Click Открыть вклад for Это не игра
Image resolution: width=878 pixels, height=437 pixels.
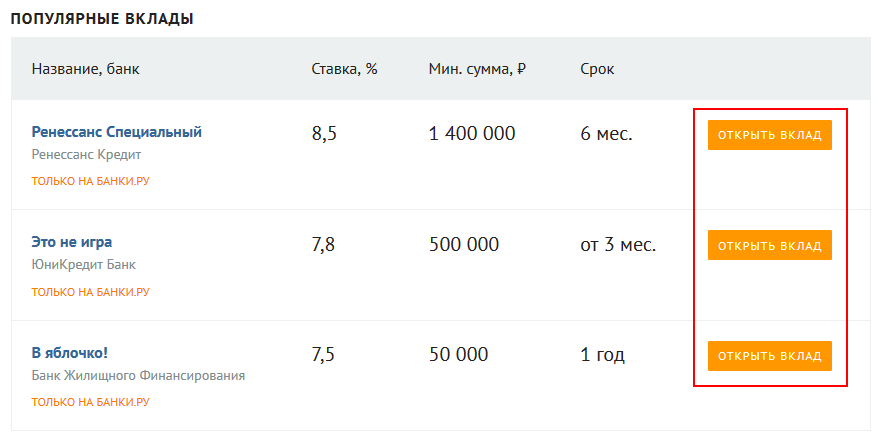point(769,245)
